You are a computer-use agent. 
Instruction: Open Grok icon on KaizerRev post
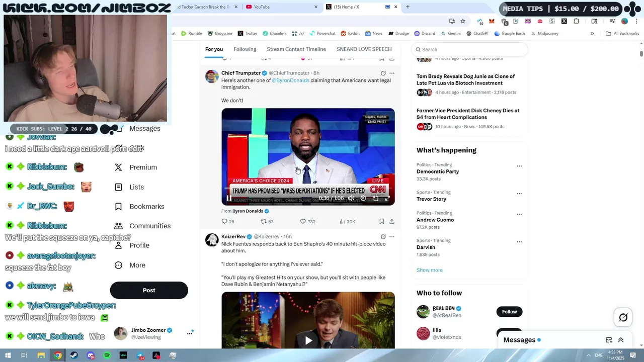pos(383,236)
